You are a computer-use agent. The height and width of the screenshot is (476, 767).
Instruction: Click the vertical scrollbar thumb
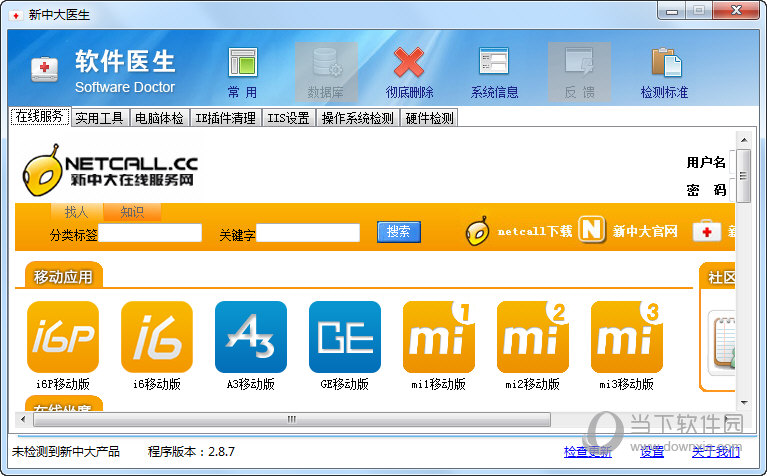click(x=744, y=176)
